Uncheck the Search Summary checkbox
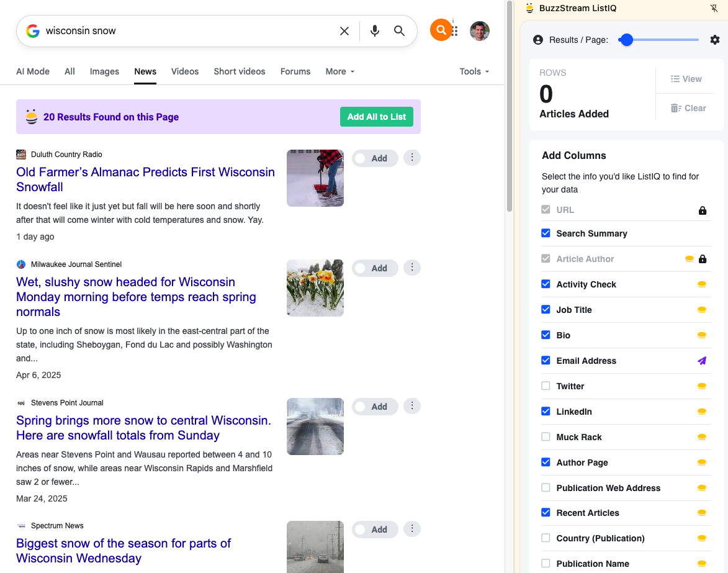The height and width of the screenshot is (573, 728). [546, 233]
